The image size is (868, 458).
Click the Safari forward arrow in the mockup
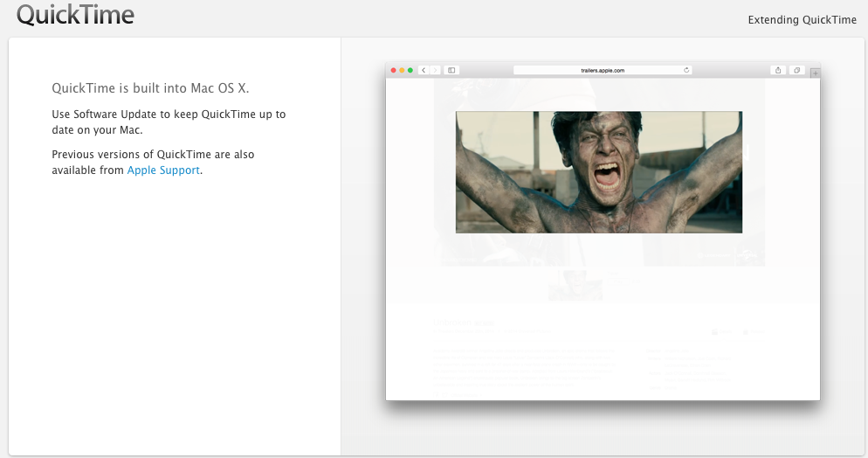(436, 70)
